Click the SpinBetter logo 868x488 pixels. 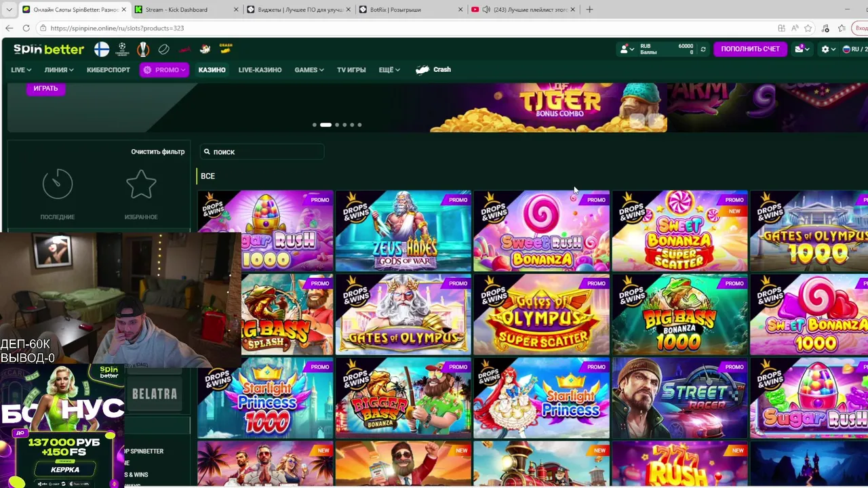click(x=48, y=49)
